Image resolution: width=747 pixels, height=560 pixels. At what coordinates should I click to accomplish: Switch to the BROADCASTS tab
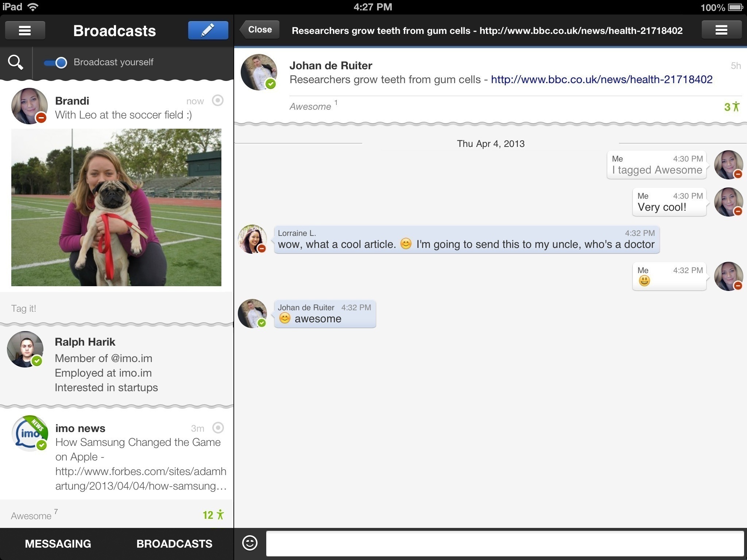[174, 544]
